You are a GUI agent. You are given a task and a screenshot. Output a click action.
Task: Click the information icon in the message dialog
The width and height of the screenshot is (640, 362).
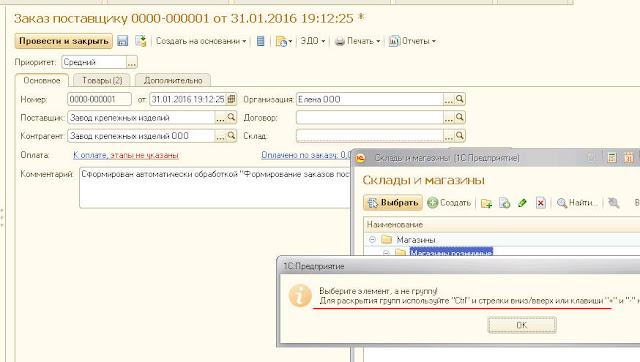click(x=300, y=295)
